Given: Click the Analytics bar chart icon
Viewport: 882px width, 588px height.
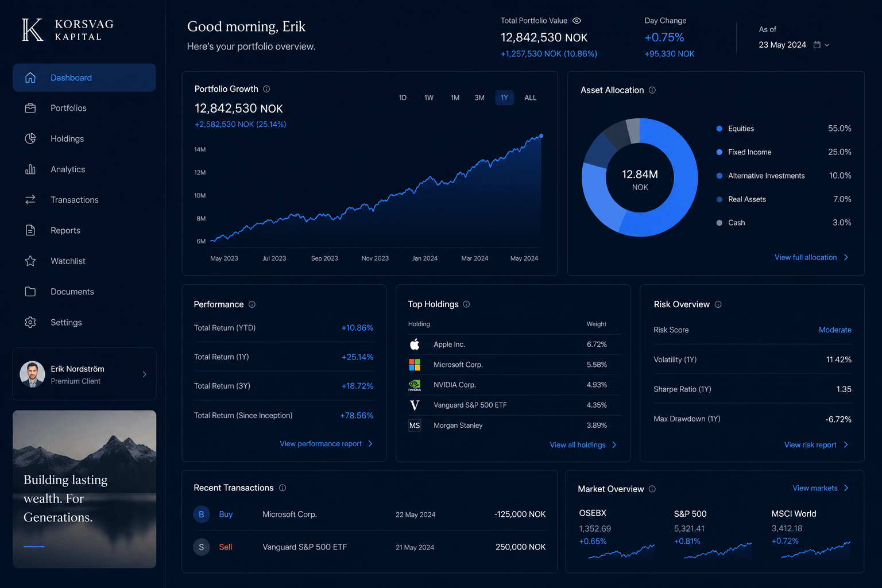Looking at the screenshot, I should pos(30,169).
